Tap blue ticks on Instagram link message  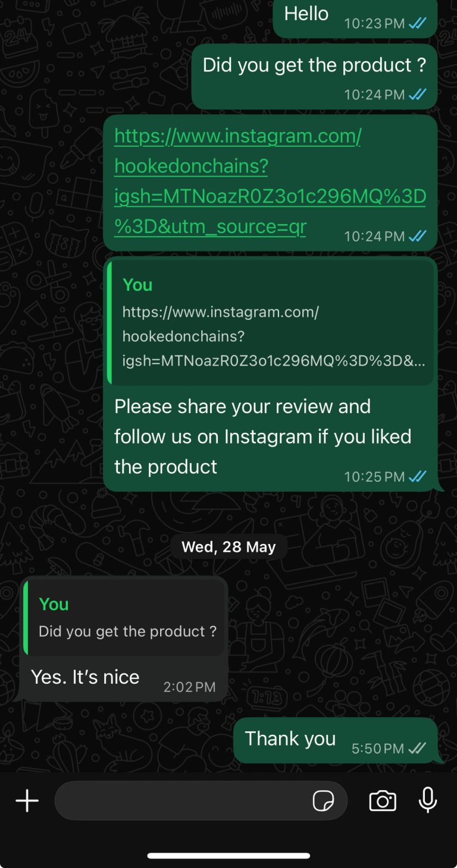(418, 236)
